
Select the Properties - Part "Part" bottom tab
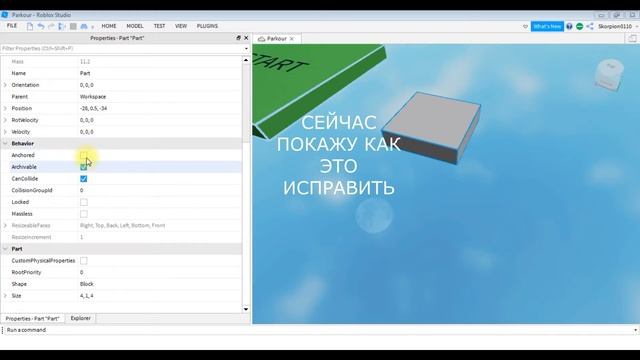click(33, 318)
